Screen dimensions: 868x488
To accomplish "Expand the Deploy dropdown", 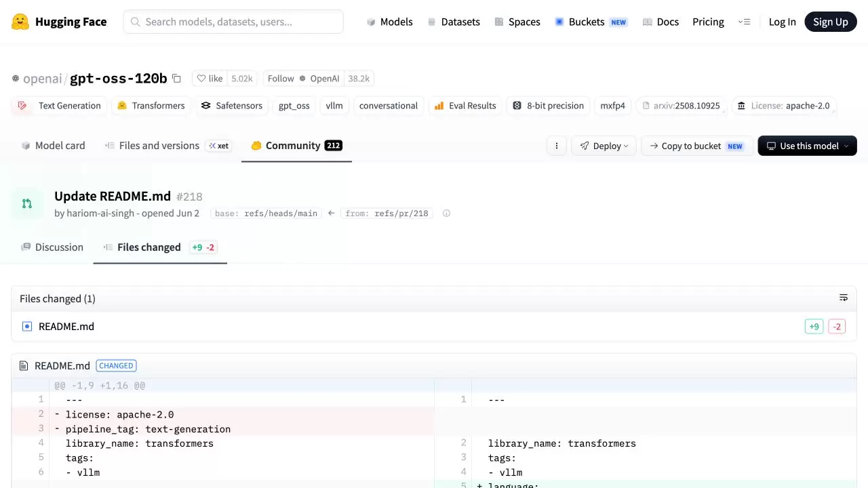I will click(x=604, y=146).
